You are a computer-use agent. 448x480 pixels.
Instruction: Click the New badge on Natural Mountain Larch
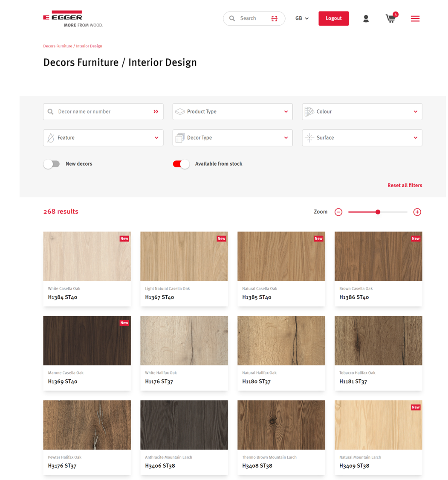(416, 407)
